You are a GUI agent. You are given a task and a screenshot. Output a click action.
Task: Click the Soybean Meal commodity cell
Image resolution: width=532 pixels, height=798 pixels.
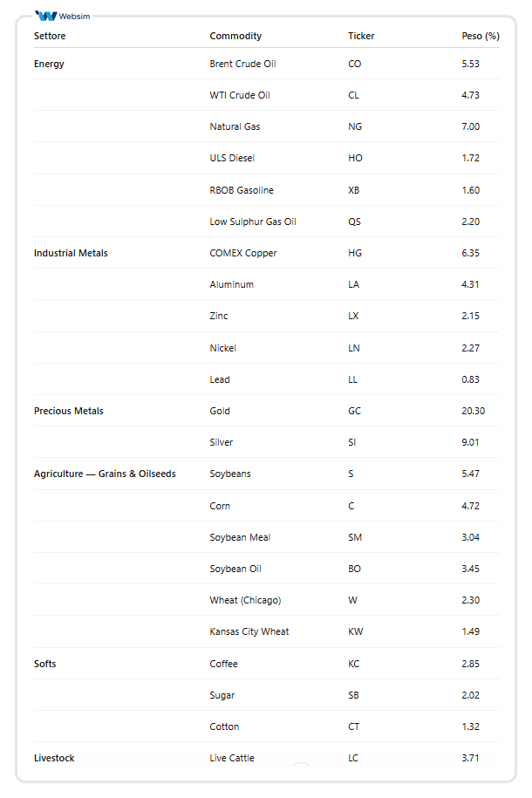(240, 537)
